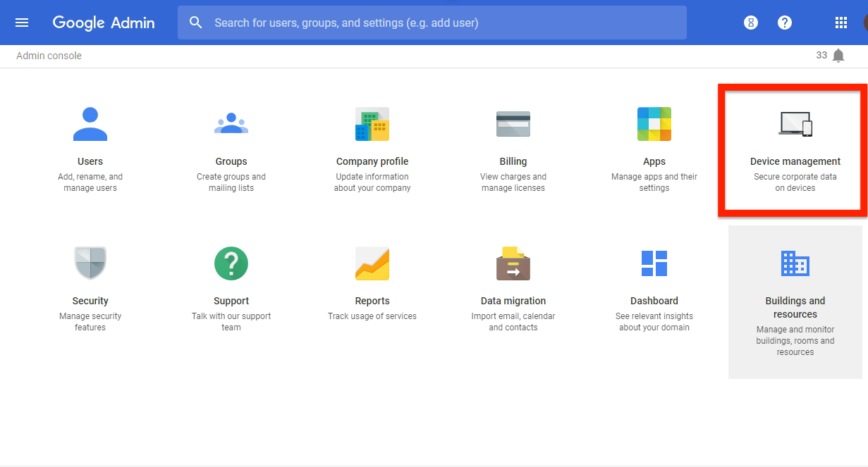Image resolution: width=868 pixels, height=467 pixels.
Task: Open the Company profile building icon
Action: (372, 124)
